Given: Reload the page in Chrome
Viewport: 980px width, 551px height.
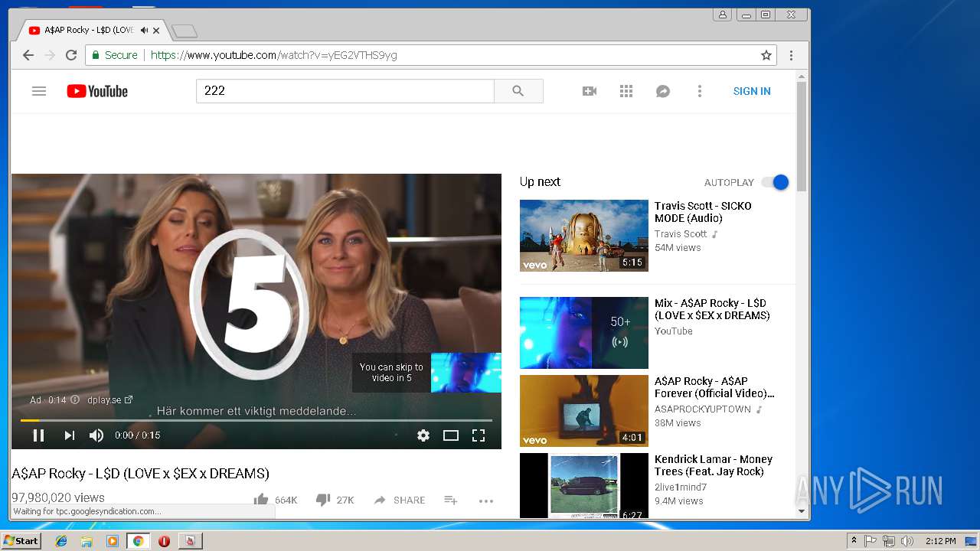Looking at the screenshot, I should point(71,55).
